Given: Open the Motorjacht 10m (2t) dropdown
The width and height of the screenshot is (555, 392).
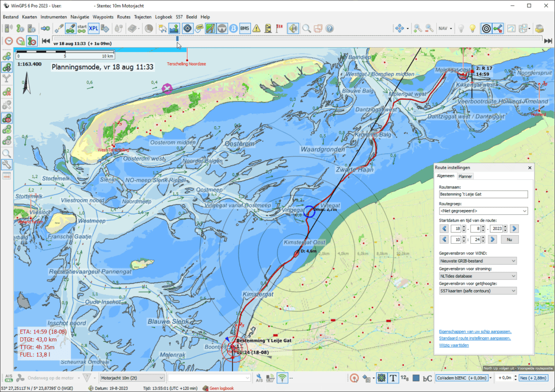Looking at the screenshot, I should click(x=132, y=378).
